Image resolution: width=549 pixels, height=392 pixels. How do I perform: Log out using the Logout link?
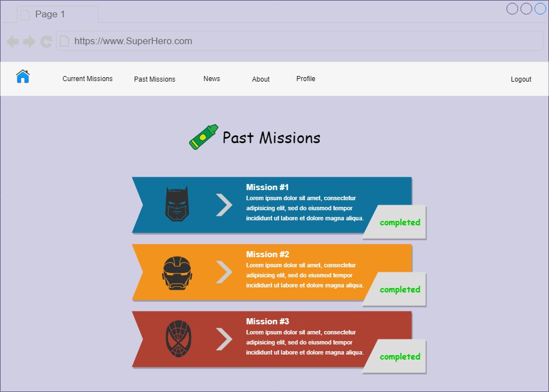[520, 79]
